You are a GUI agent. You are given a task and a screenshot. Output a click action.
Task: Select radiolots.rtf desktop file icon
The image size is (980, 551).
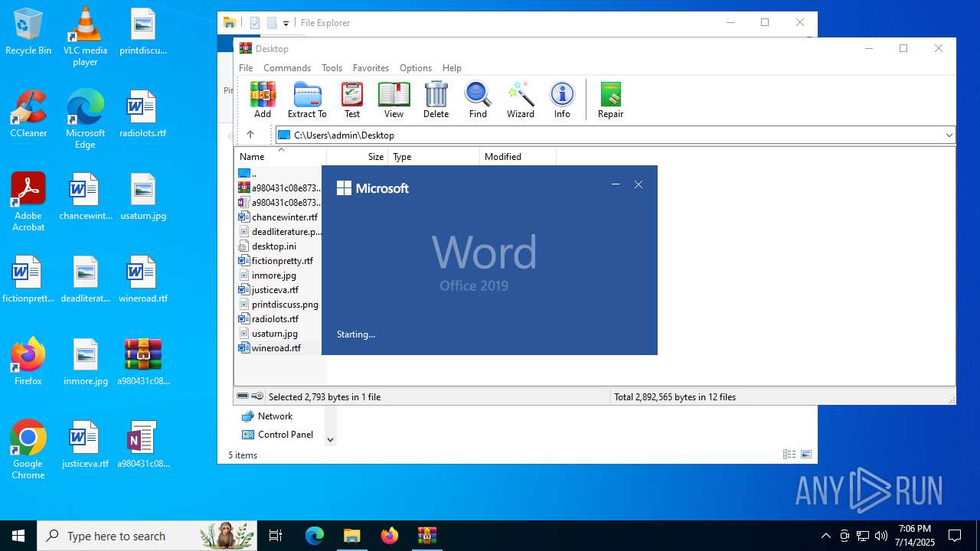[x=143, y=114]
